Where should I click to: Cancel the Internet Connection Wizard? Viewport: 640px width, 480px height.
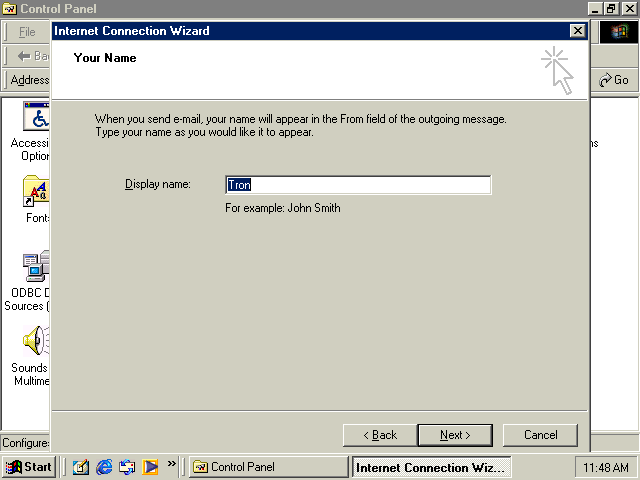[540, 435]
